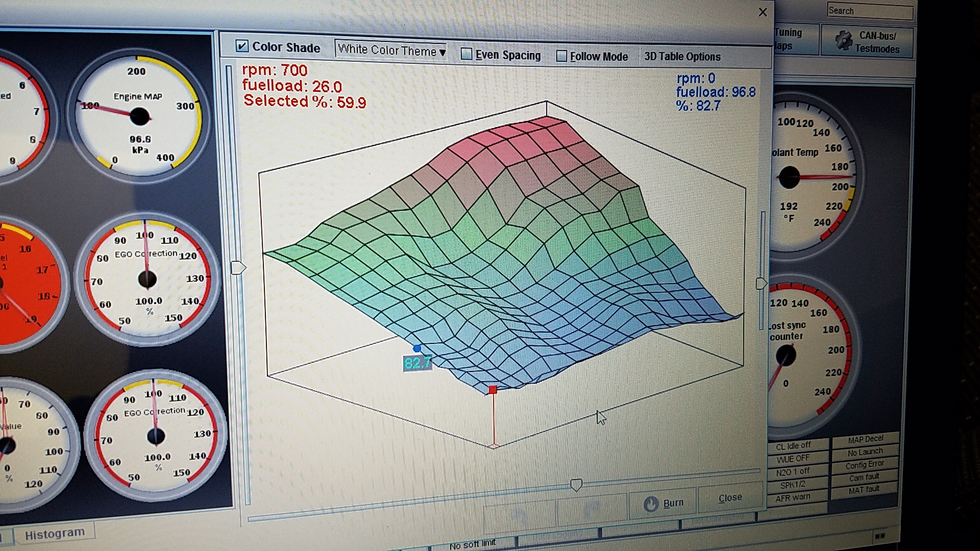Click the blue live-position dot on the surface

(x=417, y=348)
